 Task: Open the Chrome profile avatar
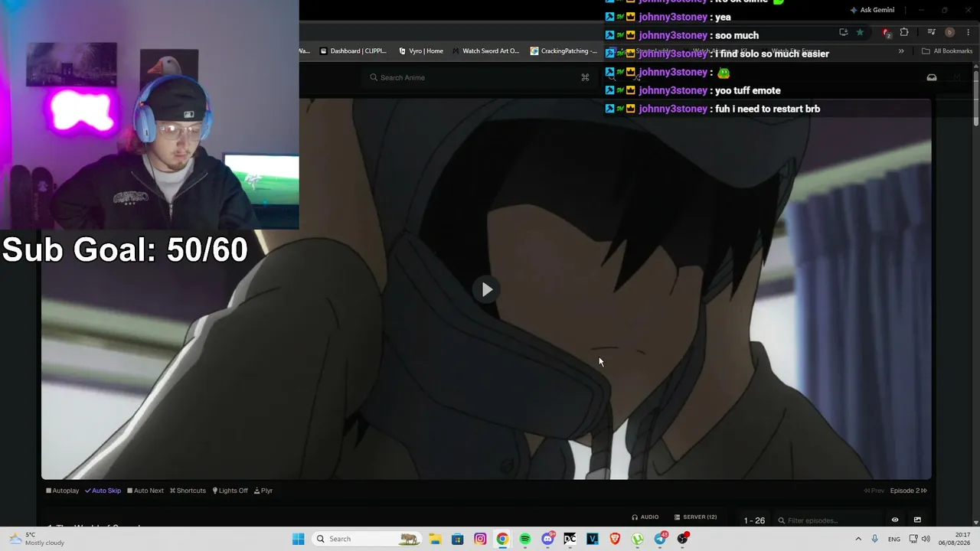click(949, 32)
